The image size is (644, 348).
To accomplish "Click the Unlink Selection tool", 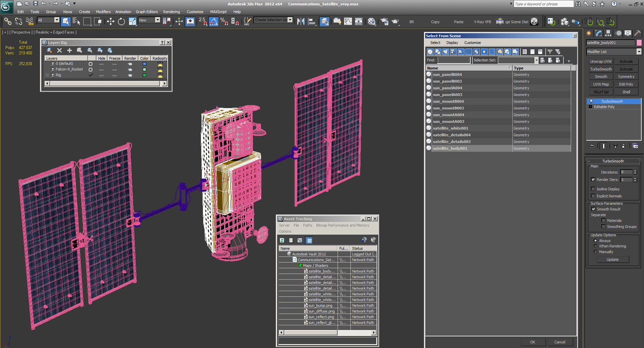I will point(19,21).
